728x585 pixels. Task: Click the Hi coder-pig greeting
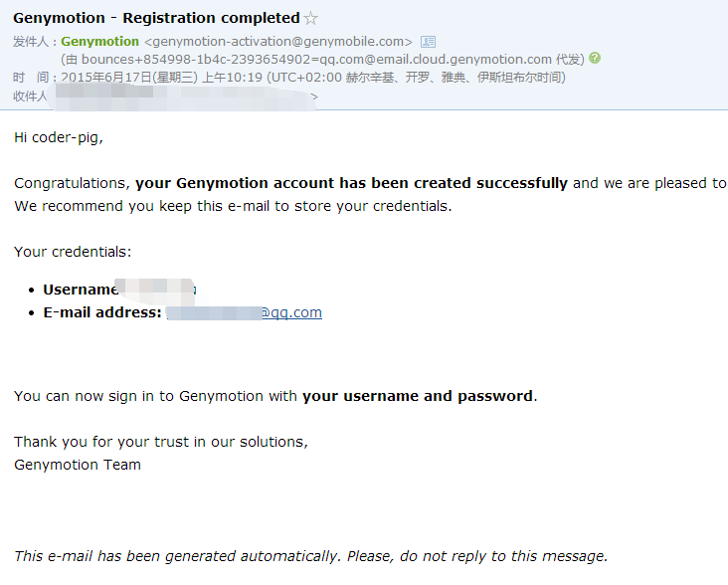point(59,137)
